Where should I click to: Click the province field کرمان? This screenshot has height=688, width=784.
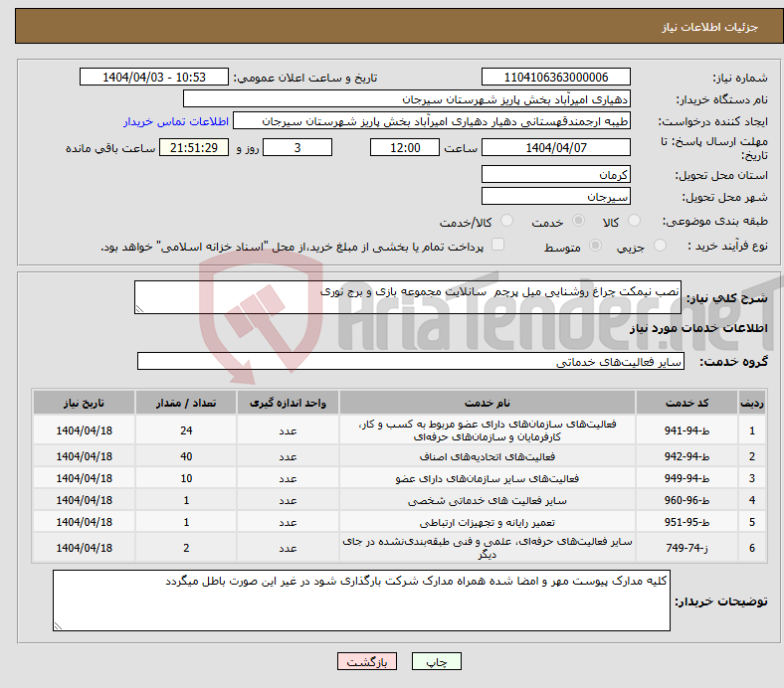click(556, 174)
